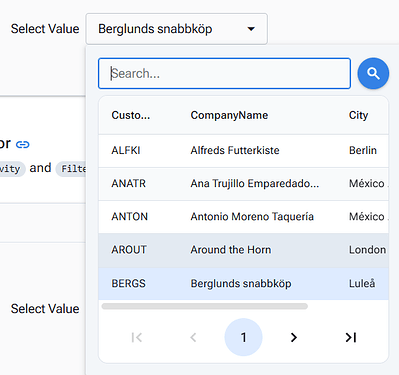Viewport: 399px width, 375px height.
Task: Sort by the Custo... column header
Action: click(x=131, y=115)
